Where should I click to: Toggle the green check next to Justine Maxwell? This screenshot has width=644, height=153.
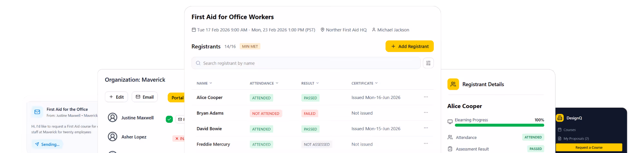tap(169, 119)
